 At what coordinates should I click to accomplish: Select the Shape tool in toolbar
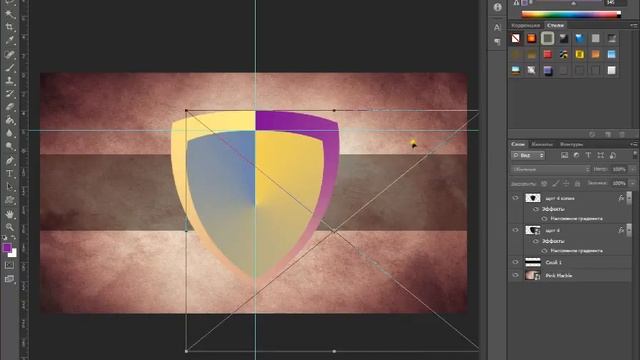click(x=10, y=200)
